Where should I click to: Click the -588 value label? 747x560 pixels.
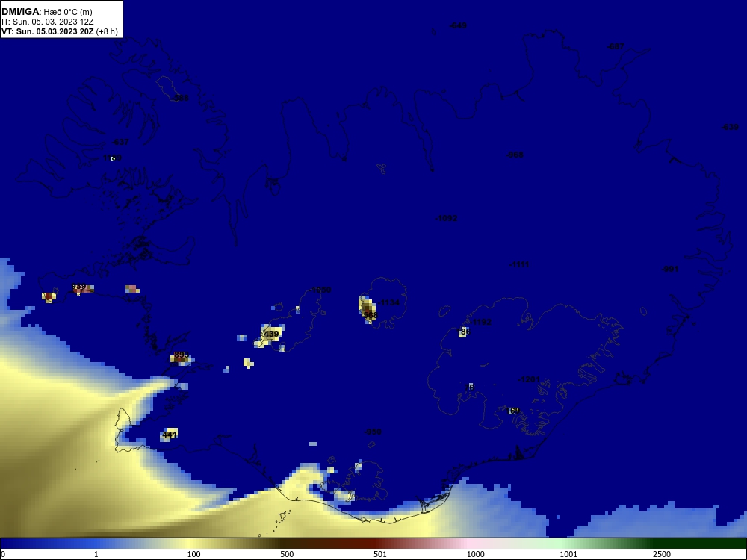pyautogui.click(x=180, y=98)
